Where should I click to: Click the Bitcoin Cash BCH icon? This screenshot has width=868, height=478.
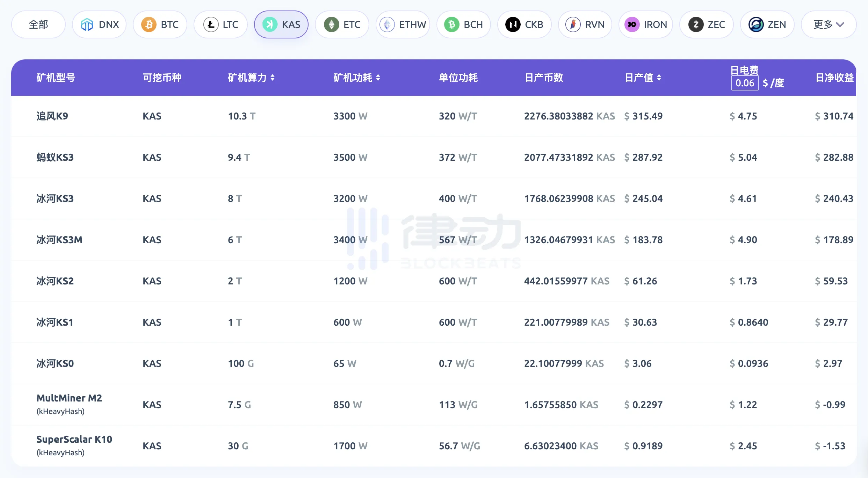click(x=451, y=24)
